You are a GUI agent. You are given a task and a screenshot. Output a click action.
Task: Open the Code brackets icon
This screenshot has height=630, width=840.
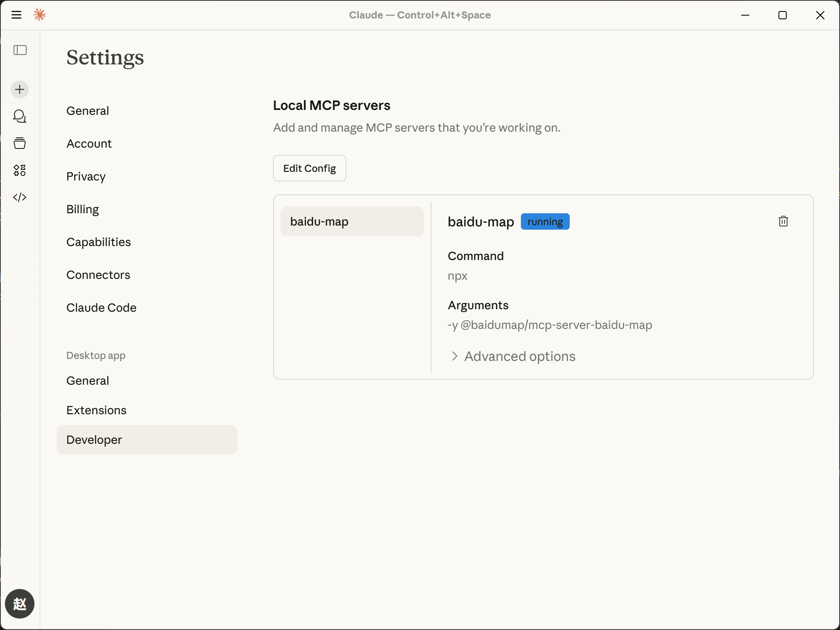tap(20, 197)
